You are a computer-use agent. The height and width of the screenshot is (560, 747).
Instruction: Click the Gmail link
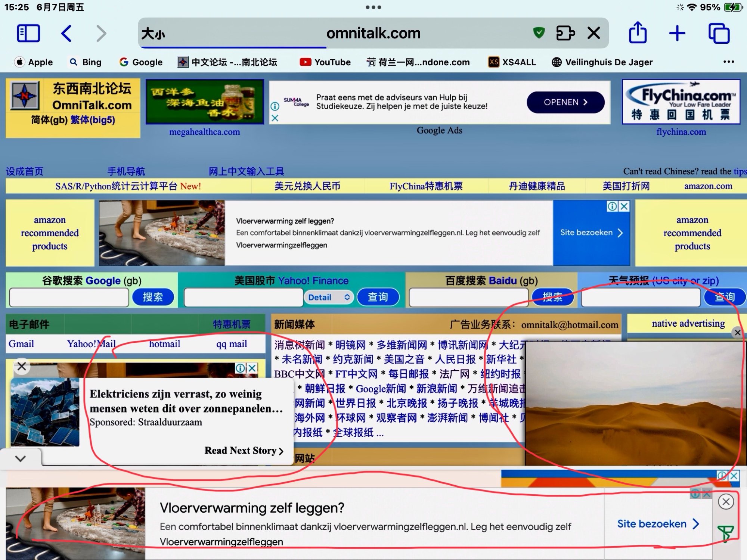pyautogui.click(x=21, y=344)
